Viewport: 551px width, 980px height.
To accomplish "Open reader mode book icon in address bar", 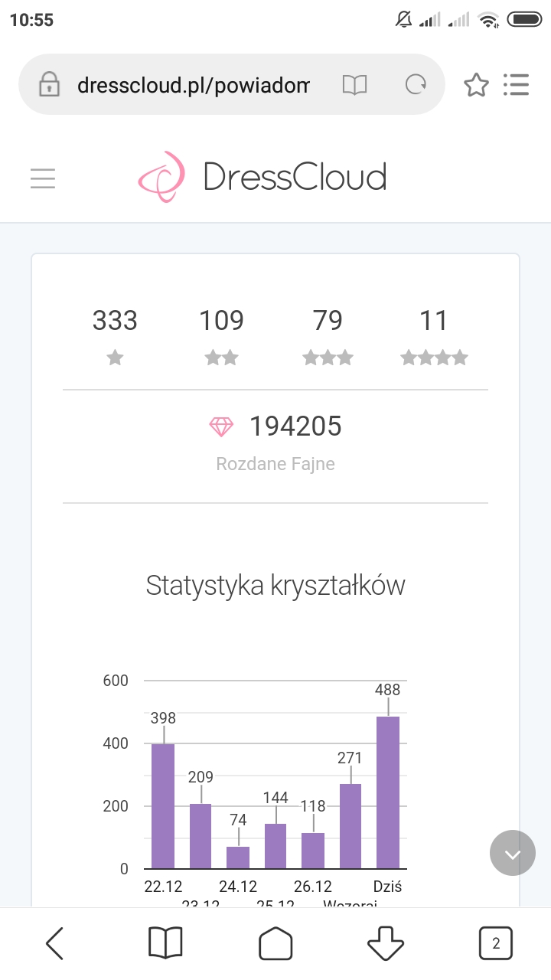I will coord(354,85).
